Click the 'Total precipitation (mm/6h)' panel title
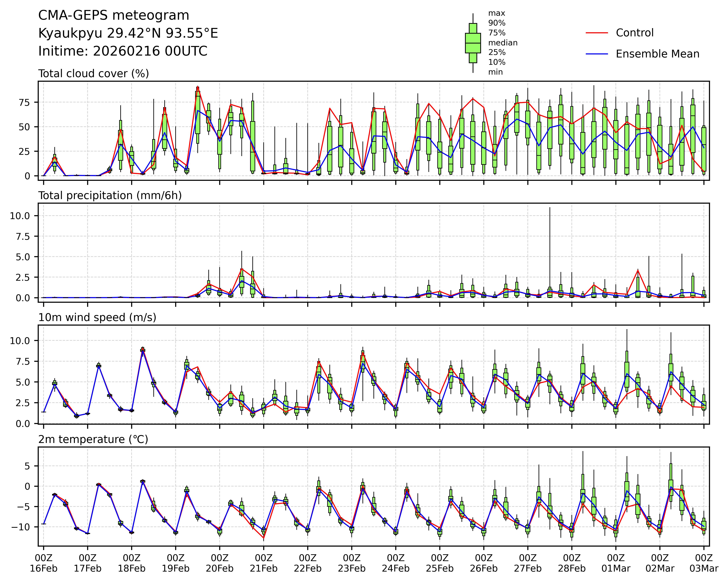This screenshot has height=583, width=728. 110,196
